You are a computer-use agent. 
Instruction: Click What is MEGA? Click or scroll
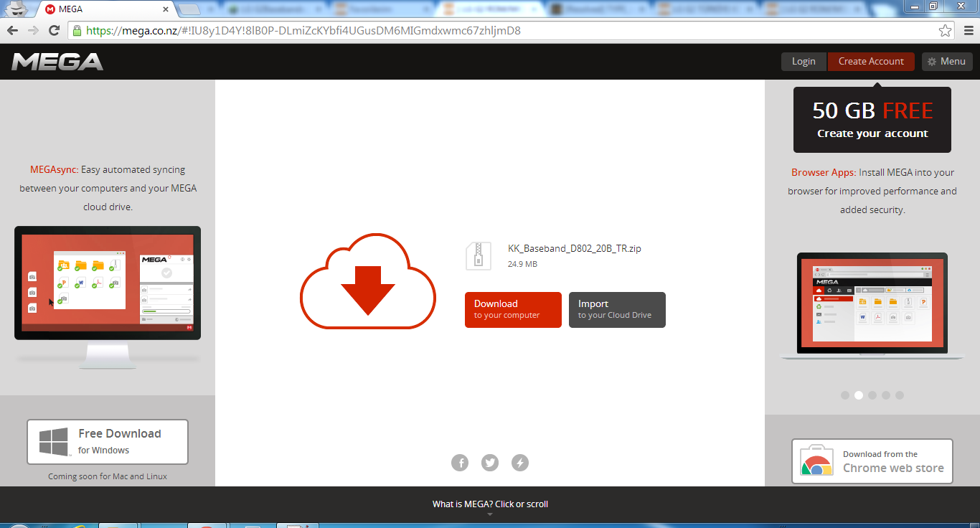pyautogui.click(x=490, y=504)
